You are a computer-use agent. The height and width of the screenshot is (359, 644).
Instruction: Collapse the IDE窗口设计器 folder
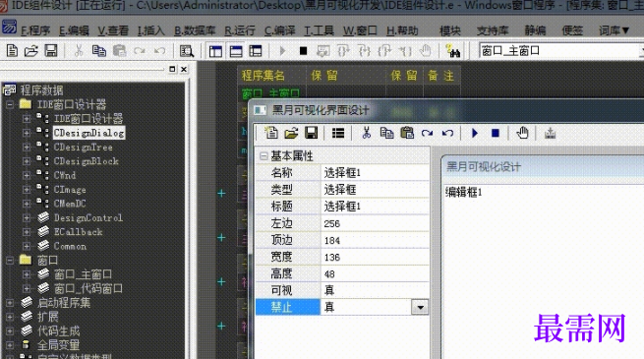(10, 104)
